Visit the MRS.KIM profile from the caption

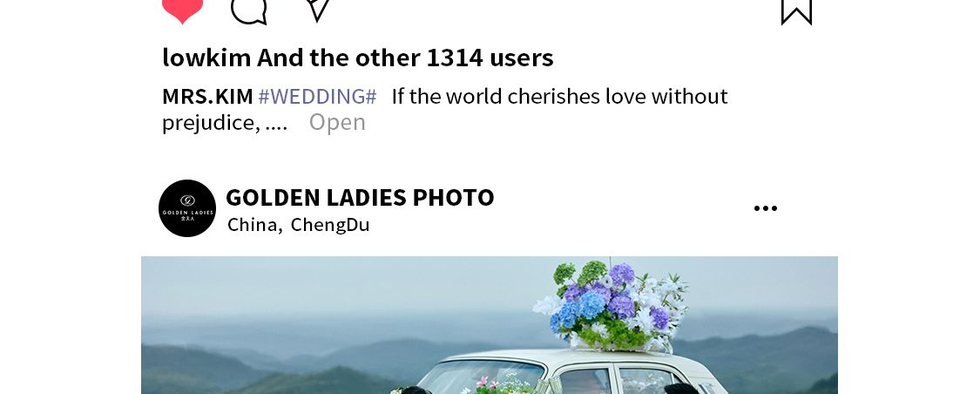[x=207, y=96]
